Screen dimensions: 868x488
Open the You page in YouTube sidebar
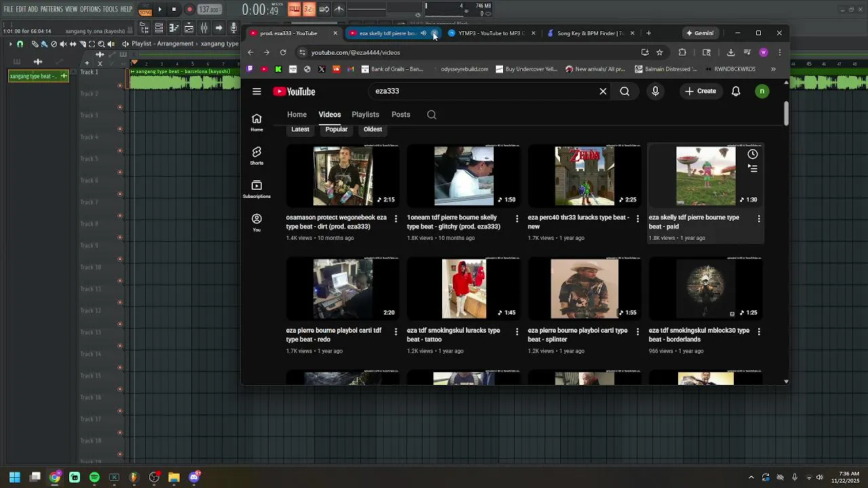(256, 223)
